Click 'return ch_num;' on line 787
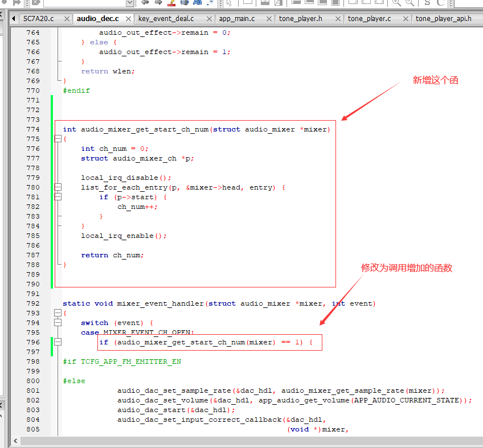The image size is (483, 448). coord(112,255)
